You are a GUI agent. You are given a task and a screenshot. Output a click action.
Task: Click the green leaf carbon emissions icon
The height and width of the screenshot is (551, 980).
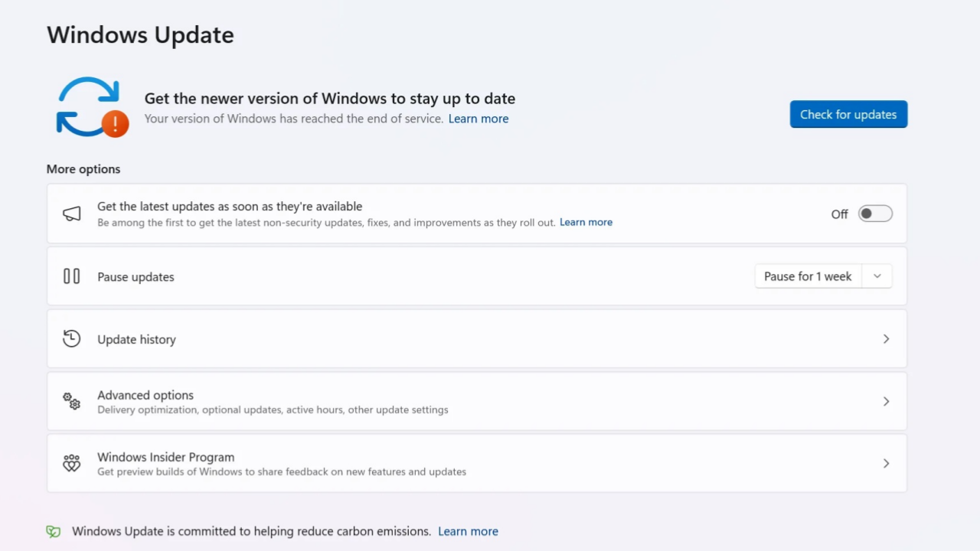pyautogui.click(x=53, y=531)
